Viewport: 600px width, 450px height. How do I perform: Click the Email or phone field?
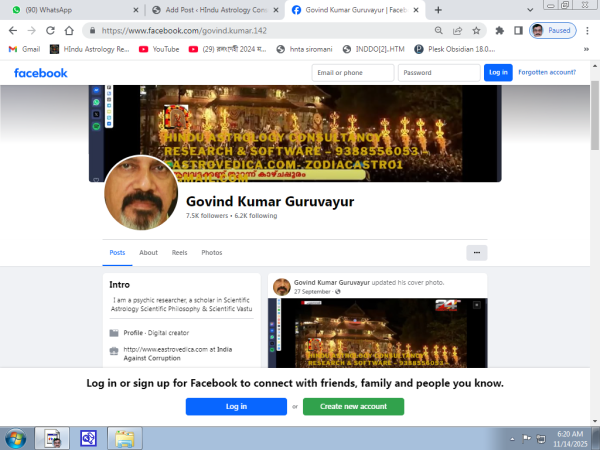coord(351,72)
